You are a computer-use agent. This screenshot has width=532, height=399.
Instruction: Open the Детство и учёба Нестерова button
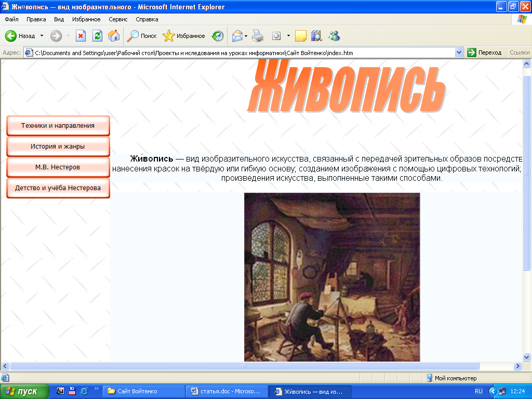58,188
